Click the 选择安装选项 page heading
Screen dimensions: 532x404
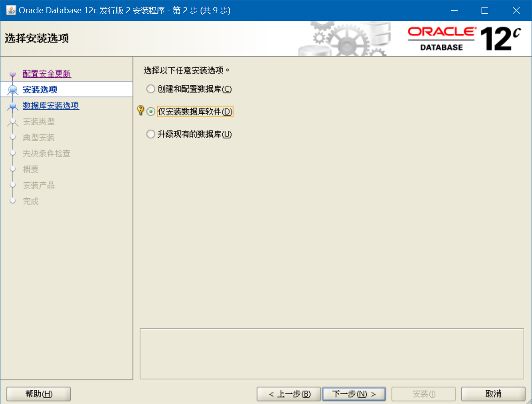tap(37, 38)
